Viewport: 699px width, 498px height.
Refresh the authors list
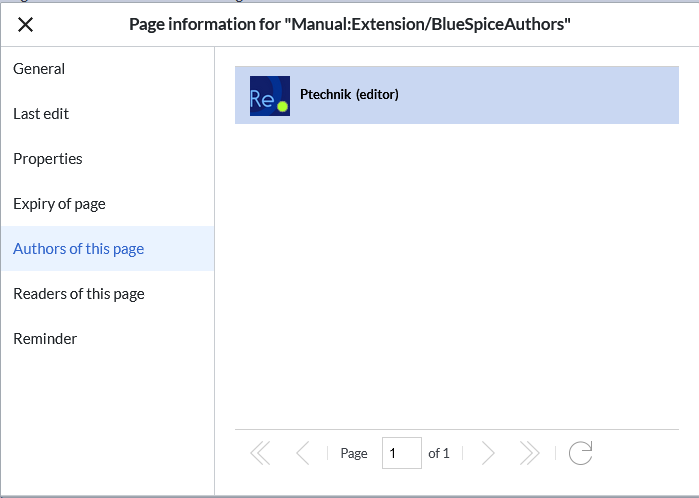(580, 453)
